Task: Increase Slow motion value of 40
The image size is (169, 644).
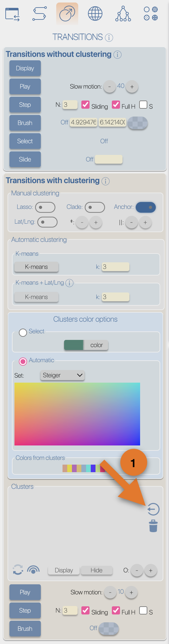Action: [132, 87]
